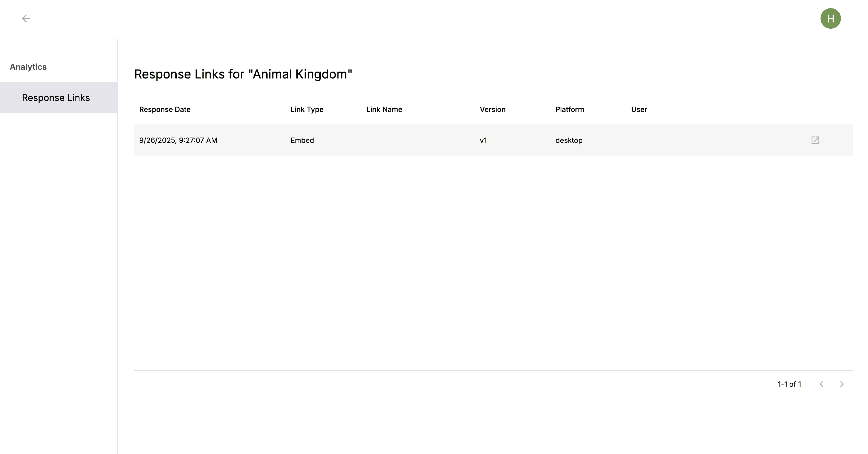Image resolution: width=868 pixels, height=454 pixels.
Task: Click the Embed link type cell
Action: tap(302, 140)
